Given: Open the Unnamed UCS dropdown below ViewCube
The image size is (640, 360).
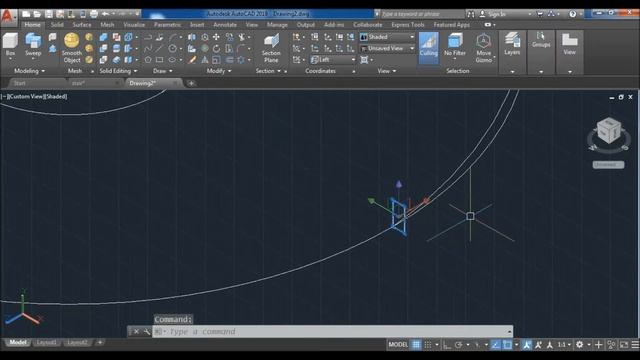Looking at the screenshot, I should coord(608,165).
